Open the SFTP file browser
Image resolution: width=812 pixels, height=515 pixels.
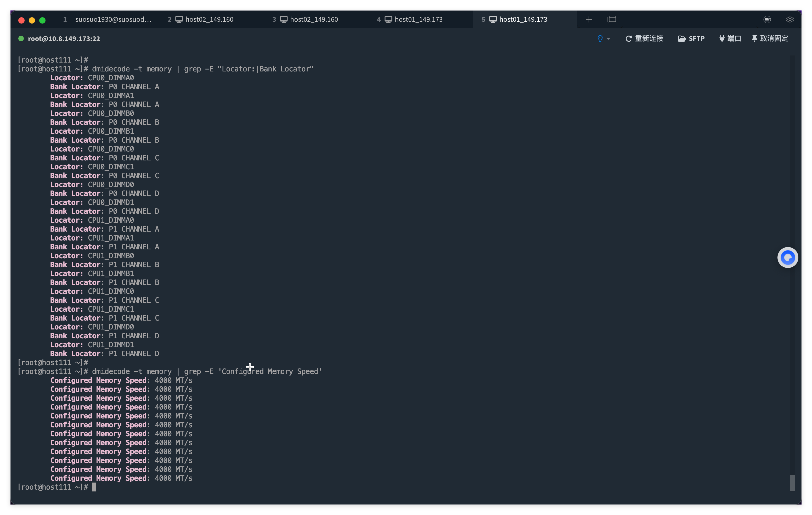[691, 39]
